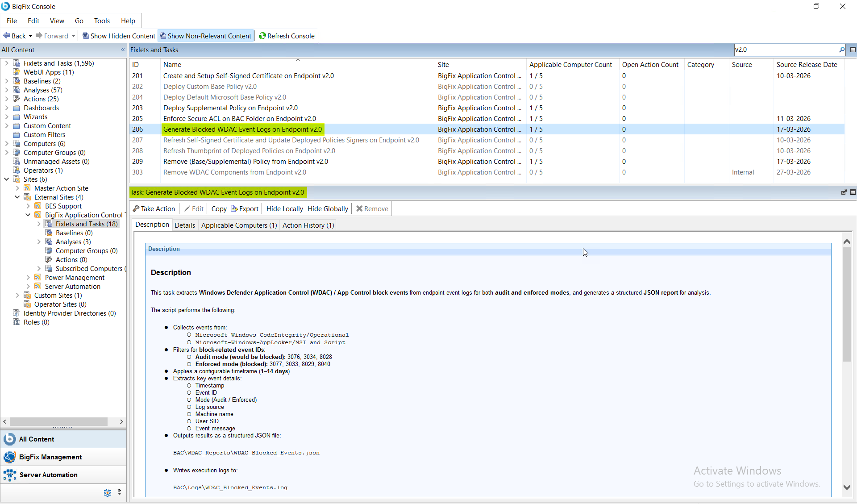Disable Show Non-Relevant Content
The height and width of the screenshot is (504, 857).
(x=205, y=36)
